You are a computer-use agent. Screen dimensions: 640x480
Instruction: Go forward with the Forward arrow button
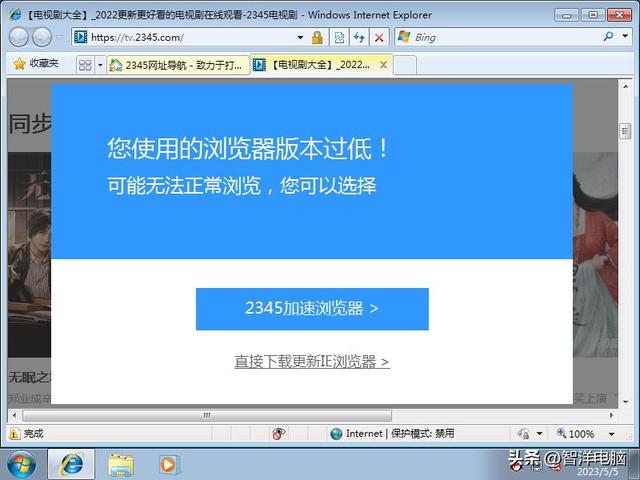pos(42,37)
